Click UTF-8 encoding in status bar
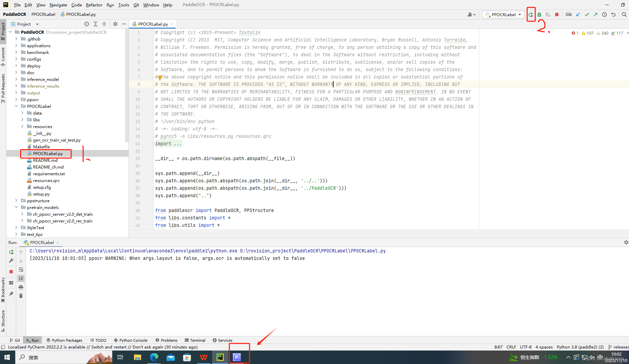Screen dimensions: 629x364 (525, 347)
